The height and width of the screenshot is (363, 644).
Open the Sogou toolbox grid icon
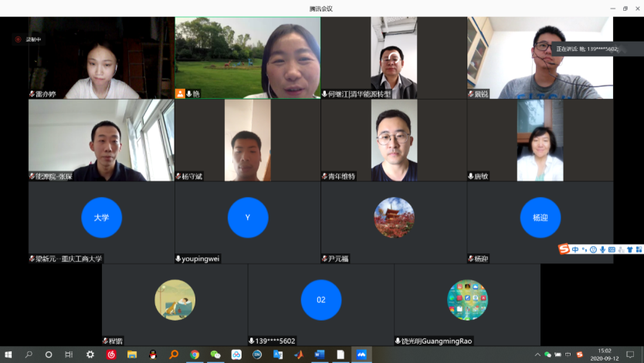pyautogui.click(x=639, y=249)
